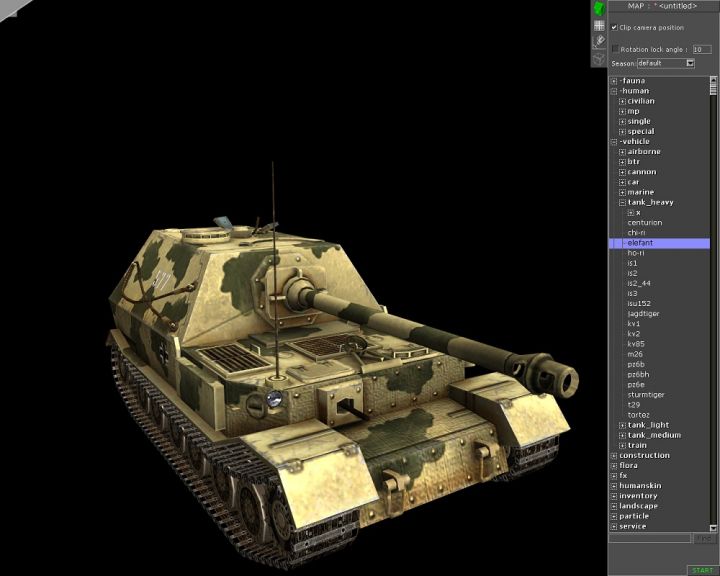The width and height of the screenshot is (720, 576).
Task: Expand the construction tree node
Action: 614,456
